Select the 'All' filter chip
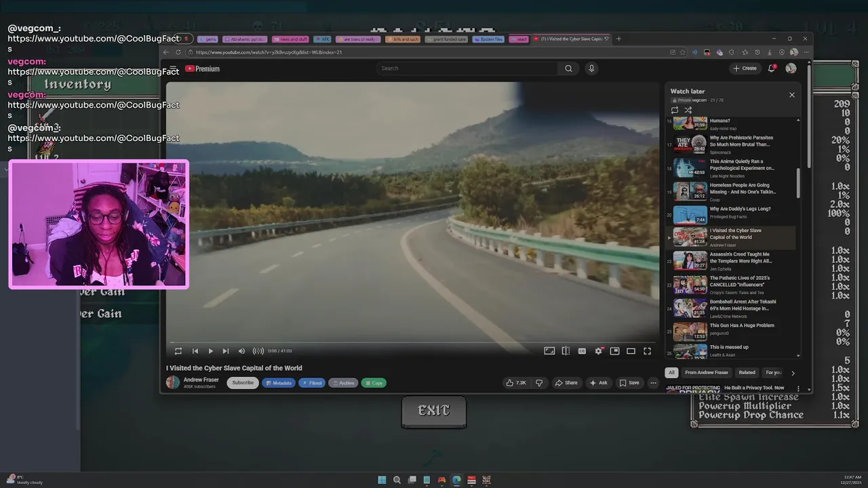The image size is (868, 488). [671, 373]
